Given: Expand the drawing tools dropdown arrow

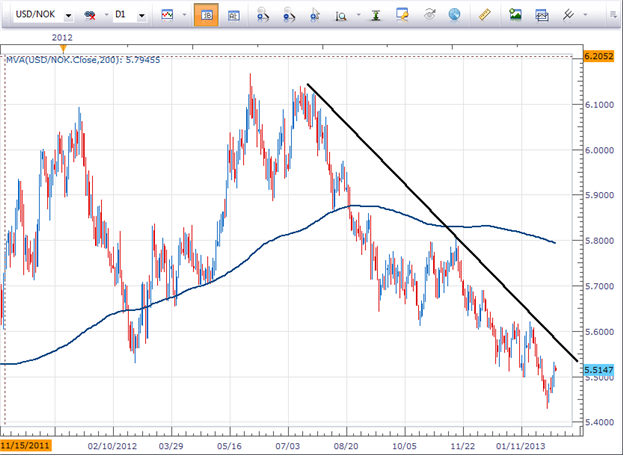Looking at the screenshot, I should pyautogui.click(x=585, y=15).
